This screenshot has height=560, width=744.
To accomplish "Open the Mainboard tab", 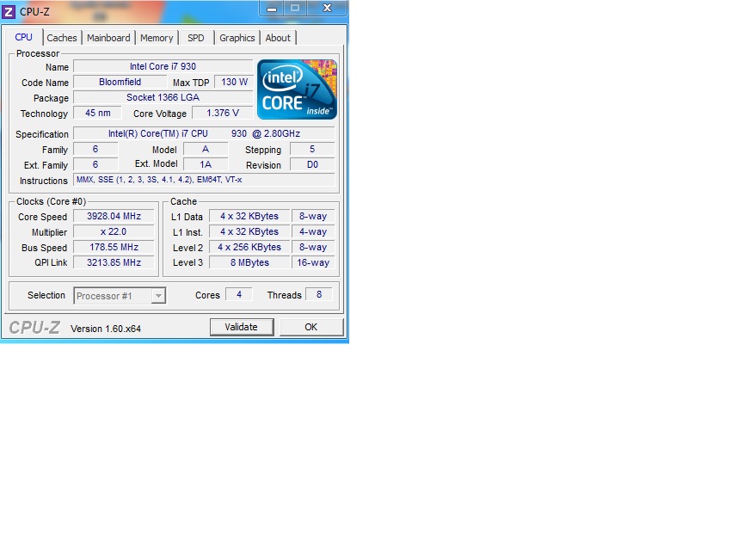I will point(108,38).
